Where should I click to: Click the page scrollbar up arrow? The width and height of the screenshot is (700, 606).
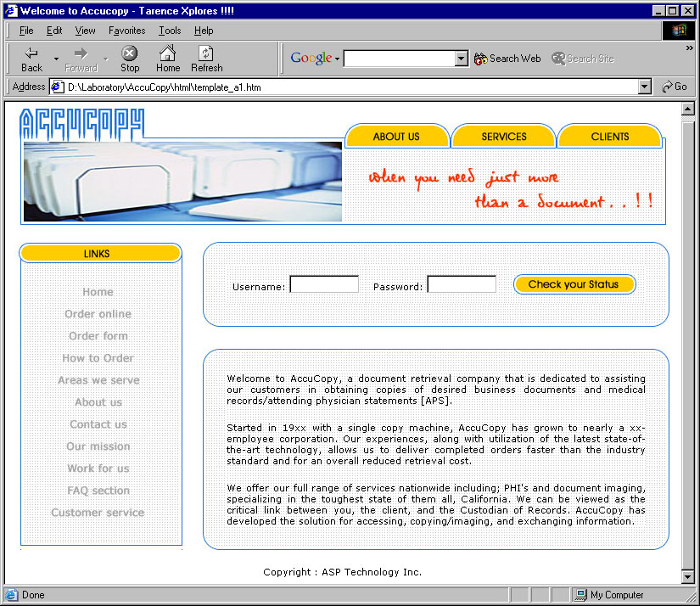(x=688, y=109)
